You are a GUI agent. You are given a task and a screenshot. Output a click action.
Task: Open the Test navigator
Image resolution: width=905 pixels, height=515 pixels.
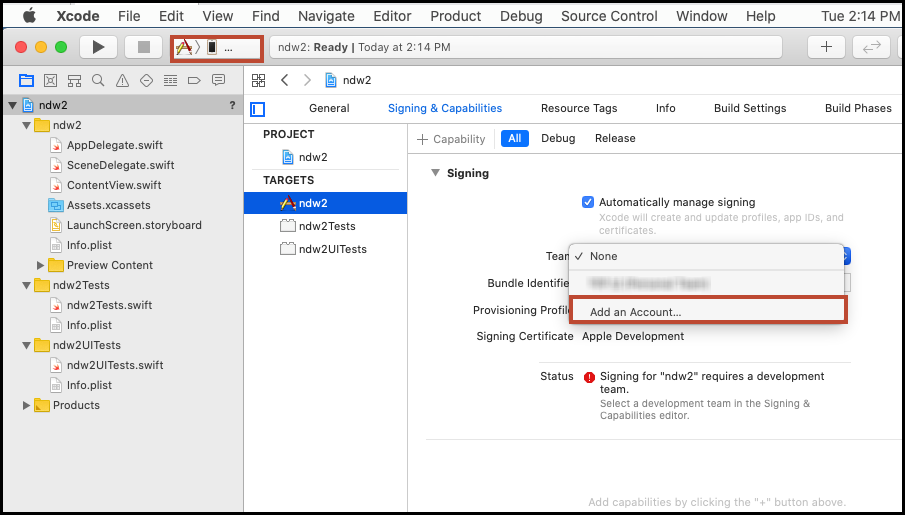(147, 80)
